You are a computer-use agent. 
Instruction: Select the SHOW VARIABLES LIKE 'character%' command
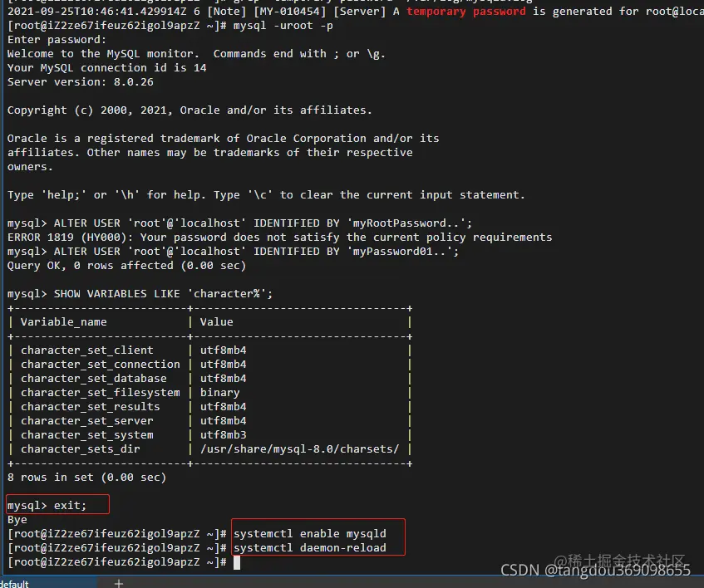(x=163, y=294)
